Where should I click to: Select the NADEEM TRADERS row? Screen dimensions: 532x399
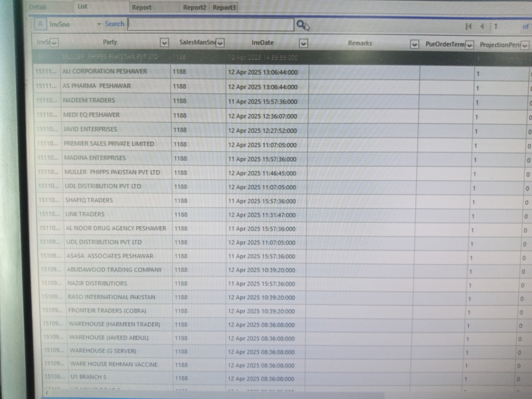point(89,101)
